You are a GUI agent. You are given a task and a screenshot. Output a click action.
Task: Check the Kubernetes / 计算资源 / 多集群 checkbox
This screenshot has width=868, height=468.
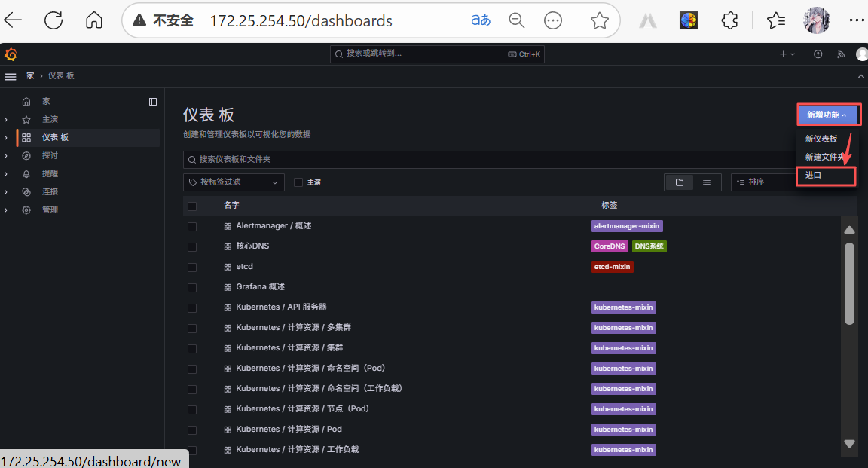(x=192, y=329)
